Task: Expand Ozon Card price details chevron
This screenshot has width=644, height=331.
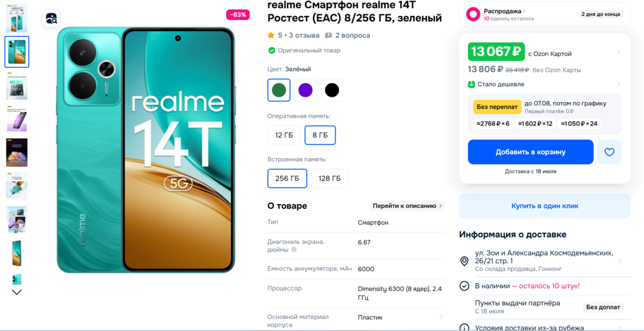Action: tap(619, 52)
